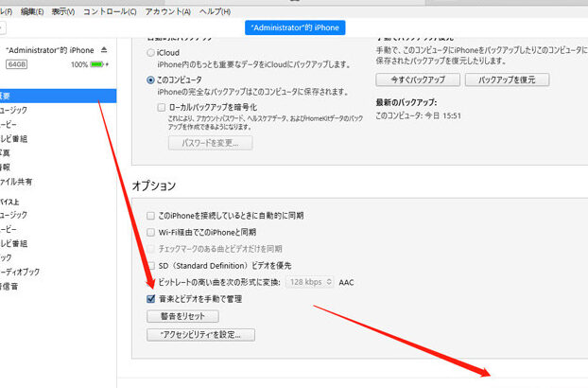Select the このコンピュータ backup radio button

[x=150, y=79]
